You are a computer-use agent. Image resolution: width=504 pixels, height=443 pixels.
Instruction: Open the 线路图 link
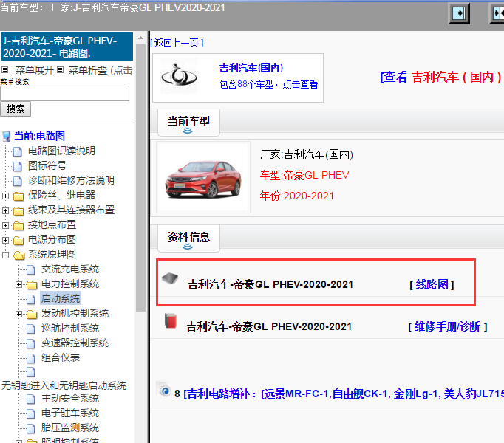432,284
